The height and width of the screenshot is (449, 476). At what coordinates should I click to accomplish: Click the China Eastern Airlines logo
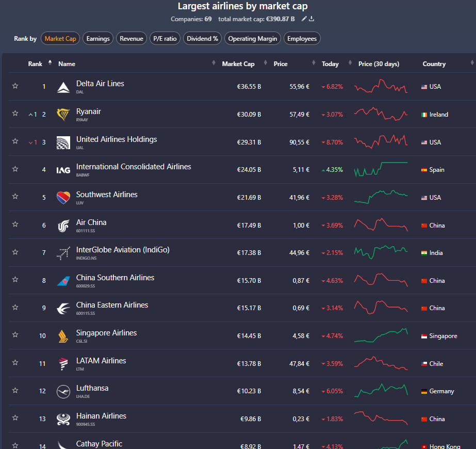pos(63,308)
